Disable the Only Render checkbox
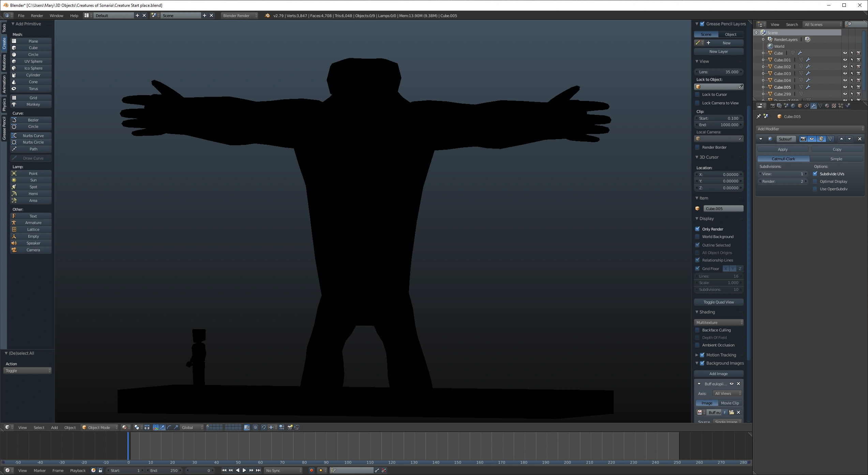The image size is (868, 475). pyautogui.click(x=698, y=229)
